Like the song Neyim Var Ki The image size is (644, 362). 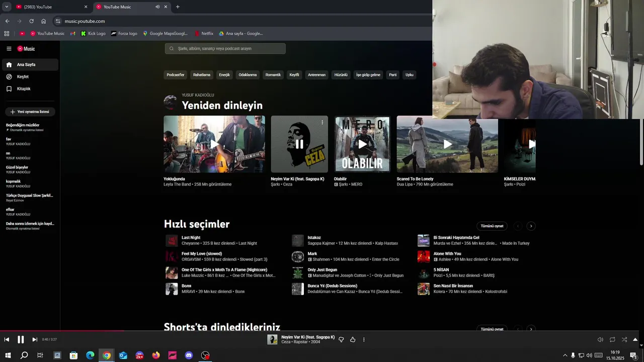353,339
